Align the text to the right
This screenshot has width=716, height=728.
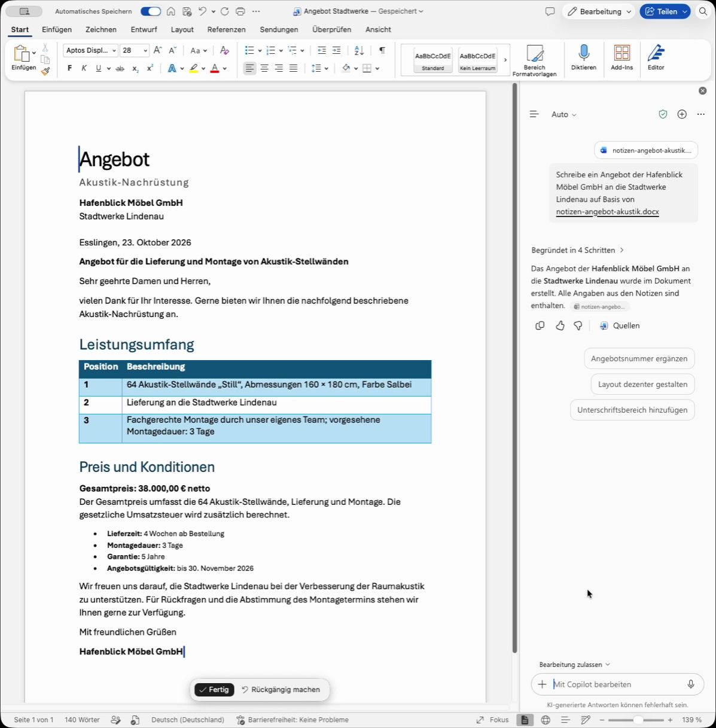(279, 68)
